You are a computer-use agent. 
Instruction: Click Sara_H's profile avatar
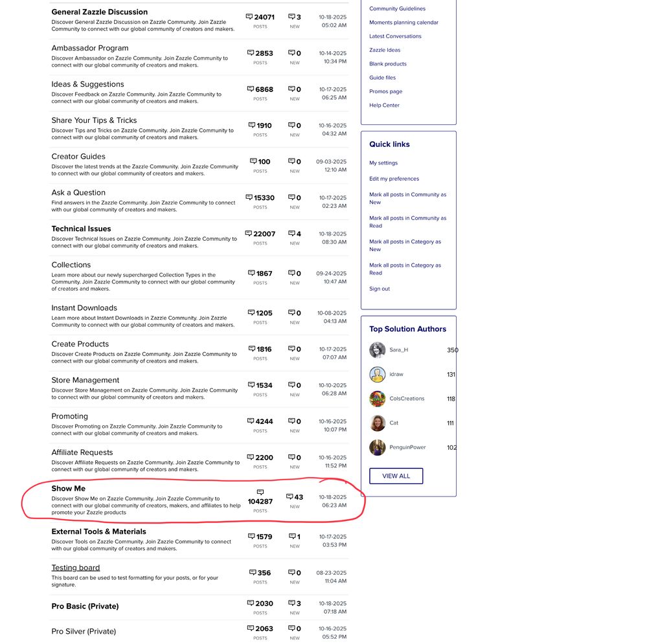pos(377,350)
